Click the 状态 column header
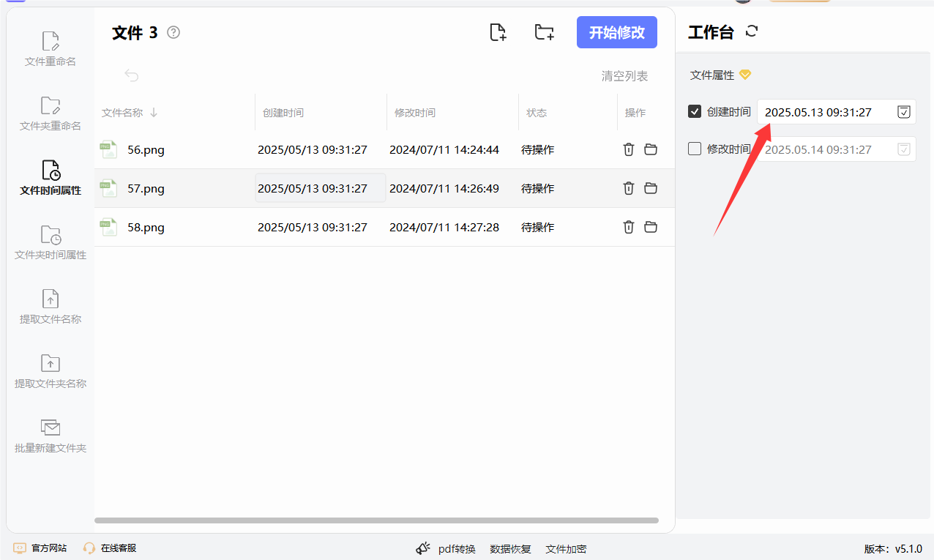Image resolution: width=934 pixels, height=560 pixels. pyautogui.click(x=537, y=113)
